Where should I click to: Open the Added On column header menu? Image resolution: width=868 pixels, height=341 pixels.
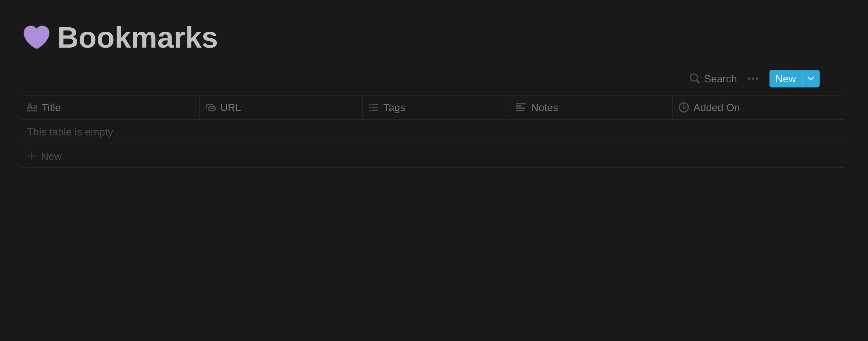[717, 107]
